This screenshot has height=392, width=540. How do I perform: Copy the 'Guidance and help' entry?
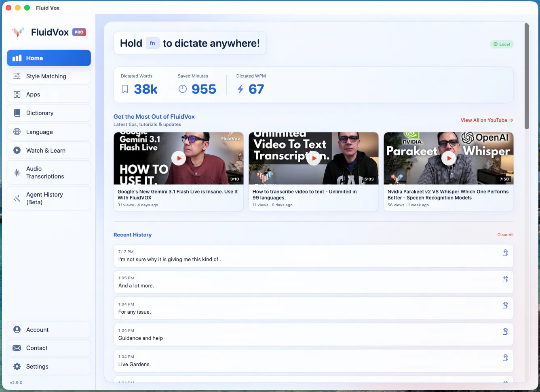point(505,331)
